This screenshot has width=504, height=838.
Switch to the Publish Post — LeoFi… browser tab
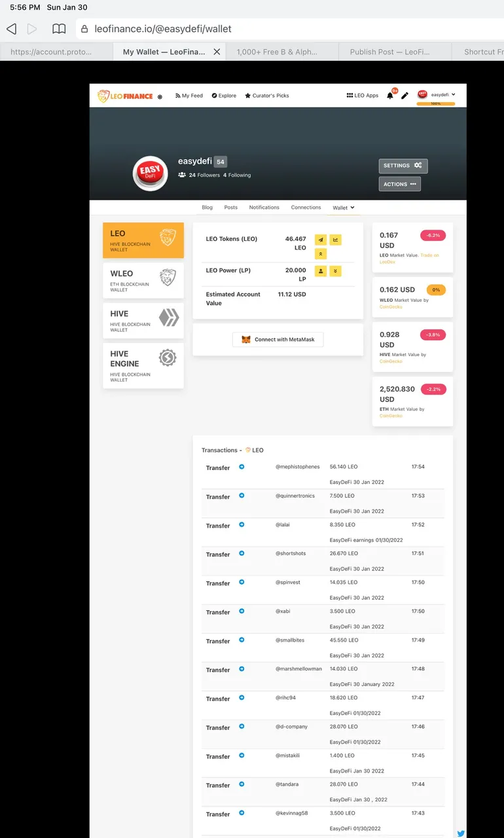395,52
